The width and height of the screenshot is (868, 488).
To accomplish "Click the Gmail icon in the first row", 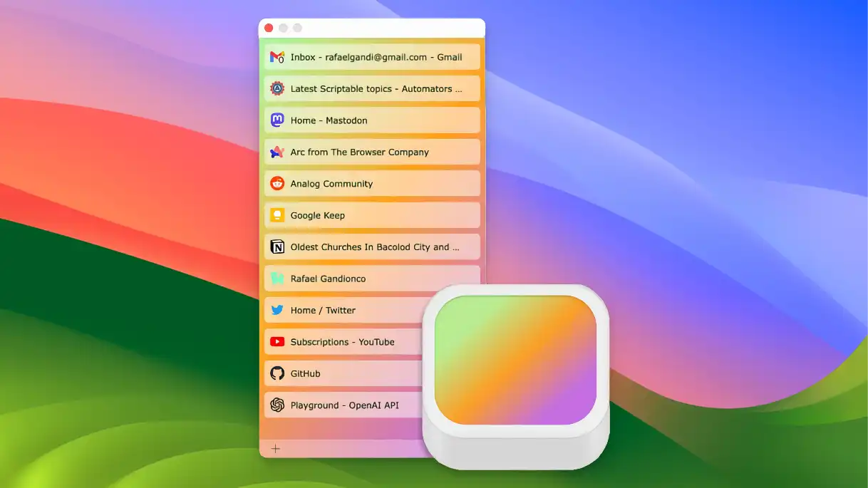I will 277,57.
